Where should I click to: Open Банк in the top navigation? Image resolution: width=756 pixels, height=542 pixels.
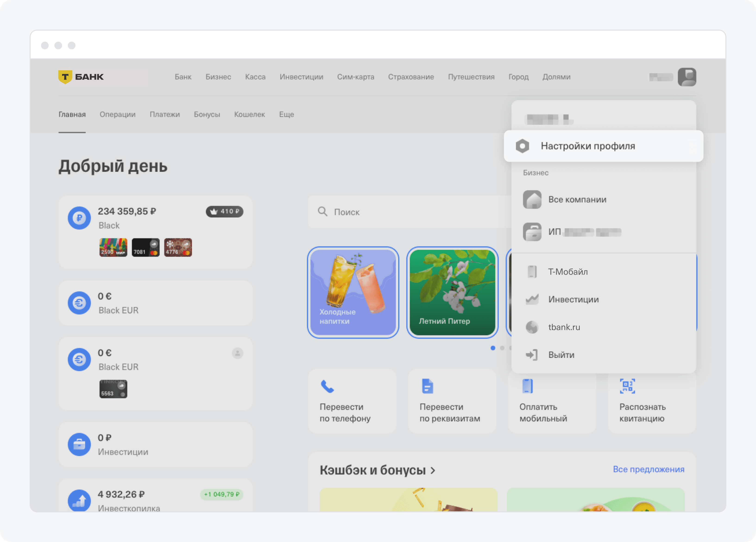(183, 77)
